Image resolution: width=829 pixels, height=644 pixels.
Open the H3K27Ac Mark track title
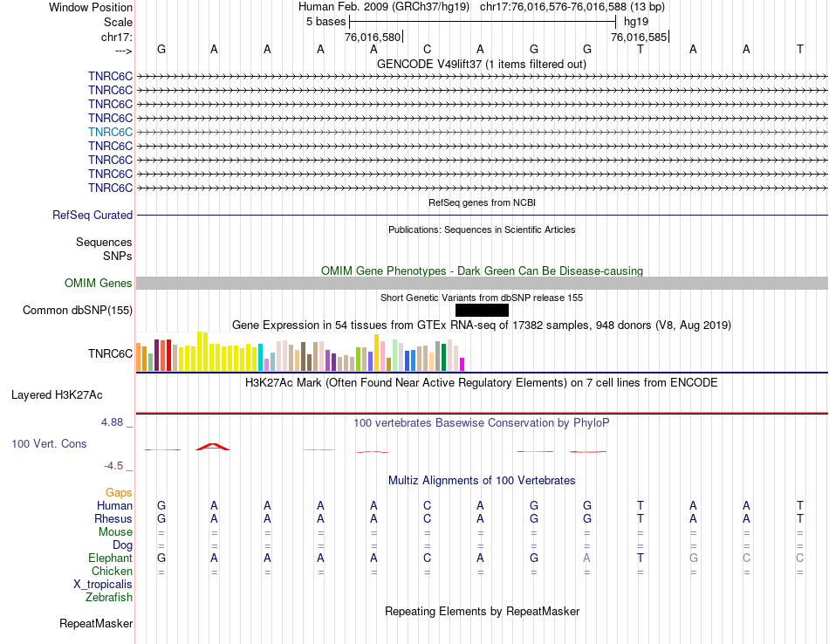(482, 383)
